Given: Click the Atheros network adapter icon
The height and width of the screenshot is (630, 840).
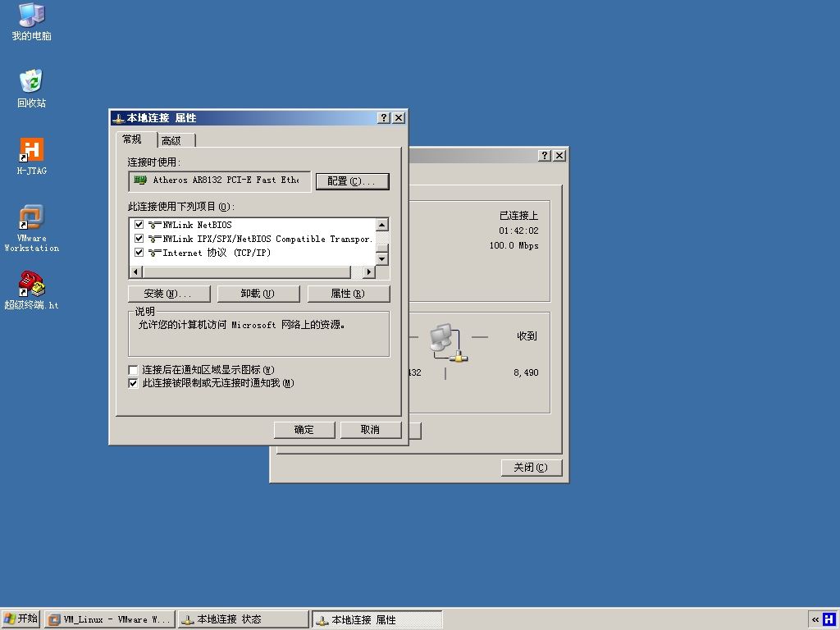Looking at the screenshot, I should pyautogui.click(x=140, y=180).
